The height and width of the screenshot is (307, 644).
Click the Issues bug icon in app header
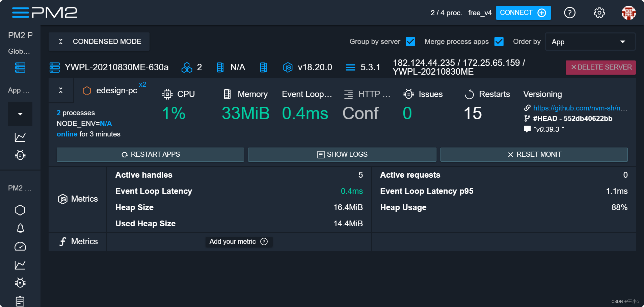coord(408,94)
